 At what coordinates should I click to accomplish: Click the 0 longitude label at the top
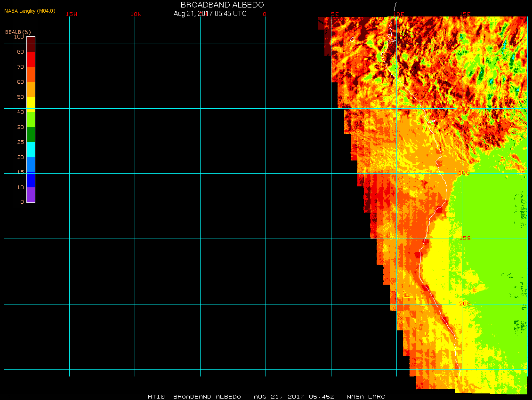(265, 14)
